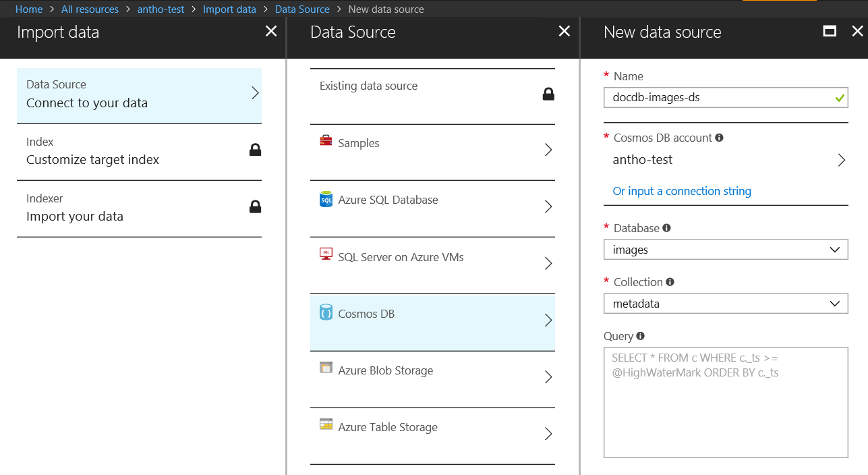Click lock icon on Existing data source
The width and height of the screenshot is (868, 475).
coord(548,94)
